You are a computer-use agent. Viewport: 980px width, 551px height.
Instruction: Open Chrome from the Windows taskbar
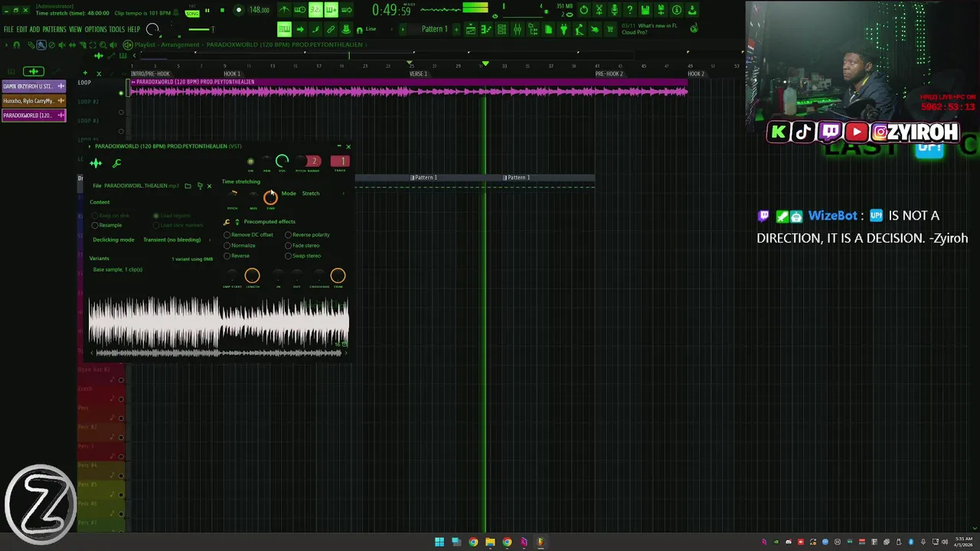pyautogui.click(x=473, y=542)
